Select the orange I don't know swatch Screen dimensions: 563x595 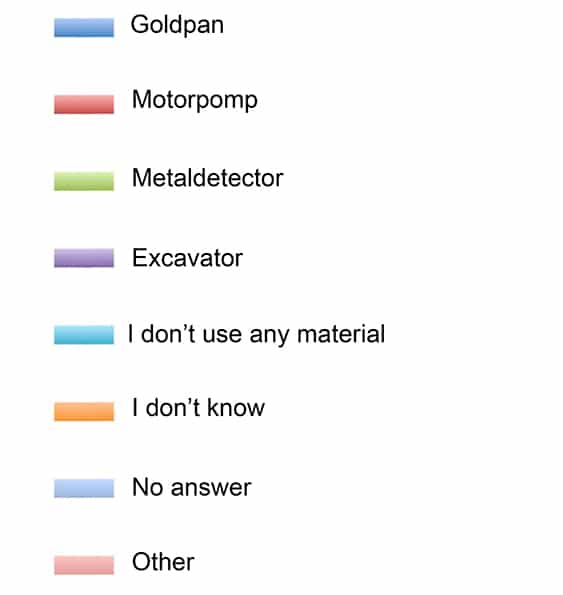[84, 411]
